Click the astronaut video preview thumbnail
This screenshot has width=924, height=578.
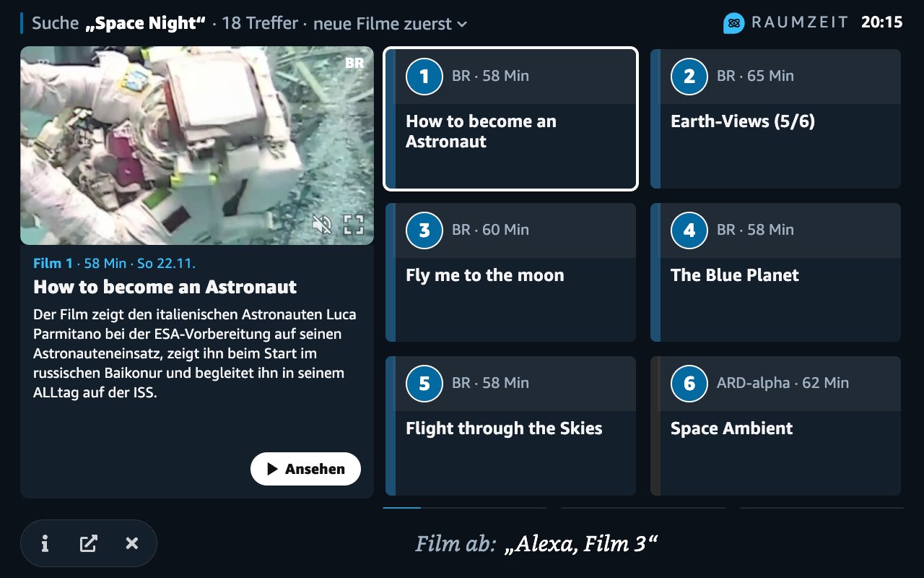pos(197,145)
